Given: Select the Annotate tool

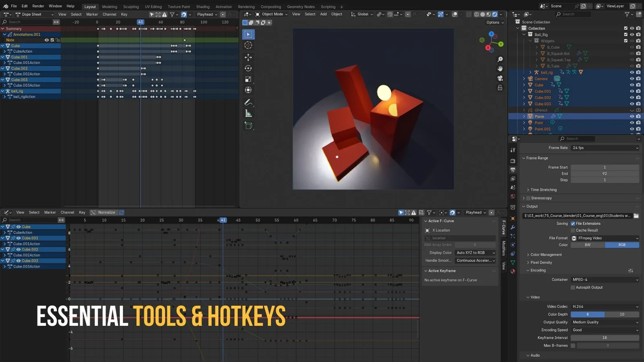Looking at the screenshot, I should [248, 102].
